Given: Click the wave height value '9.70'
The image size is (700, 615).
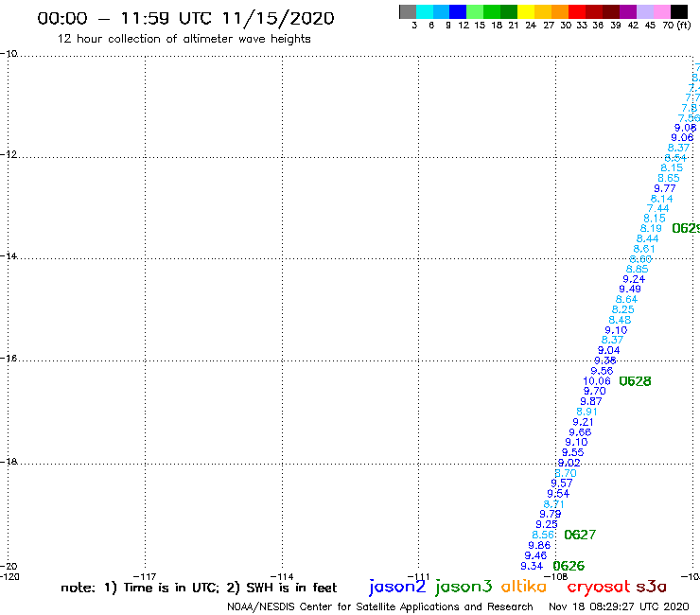Looking at the screenshot, I should point(595,392).
